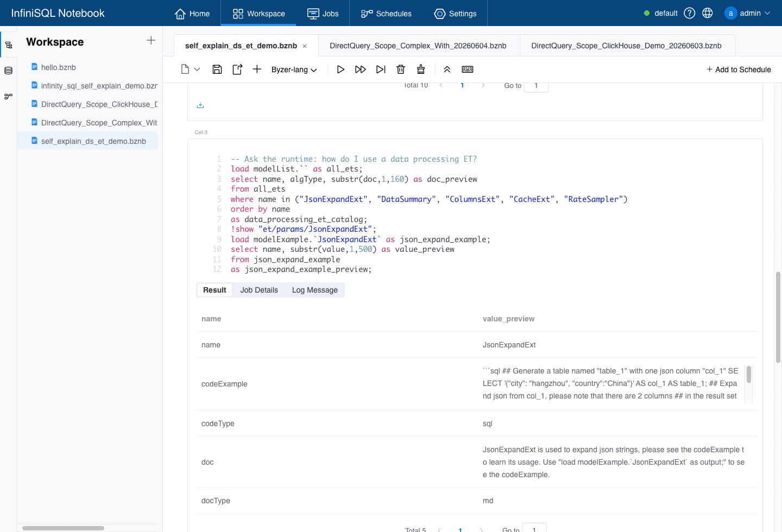Open DirectQuery_Scope_Complex_Wit notebook in tree
The image size is (782, 532).
pos(94,123)
